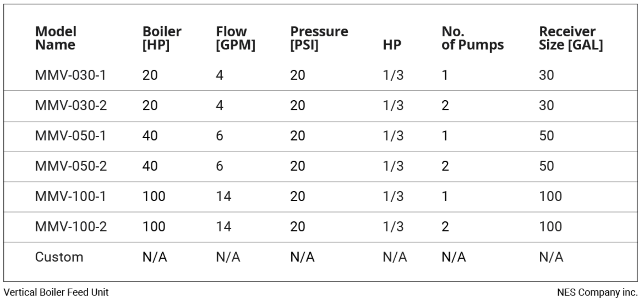Click the Boiler [HP] column header
Viewport: 644px width, 300px height.
tap(162, 38)
